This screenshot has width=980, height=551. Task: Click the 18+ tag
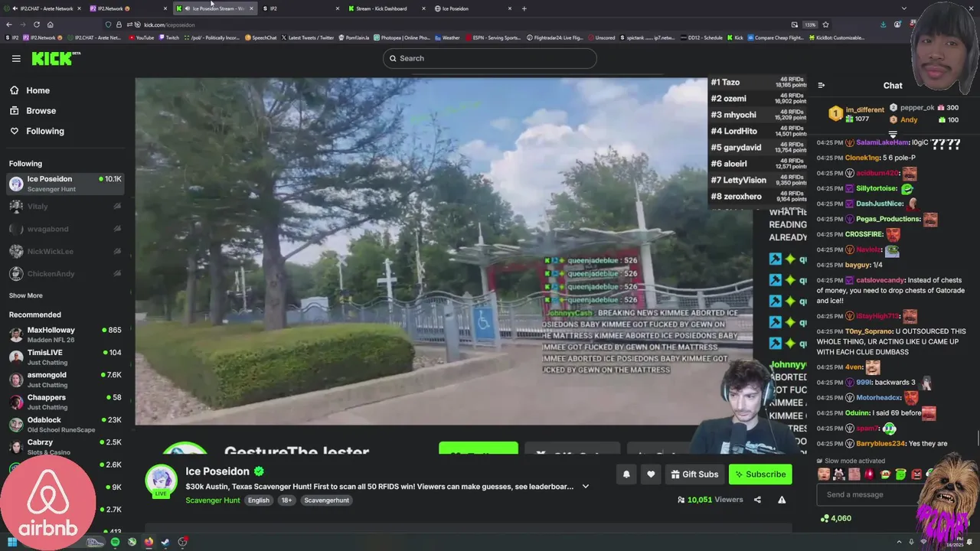click(x=286, y=500)
